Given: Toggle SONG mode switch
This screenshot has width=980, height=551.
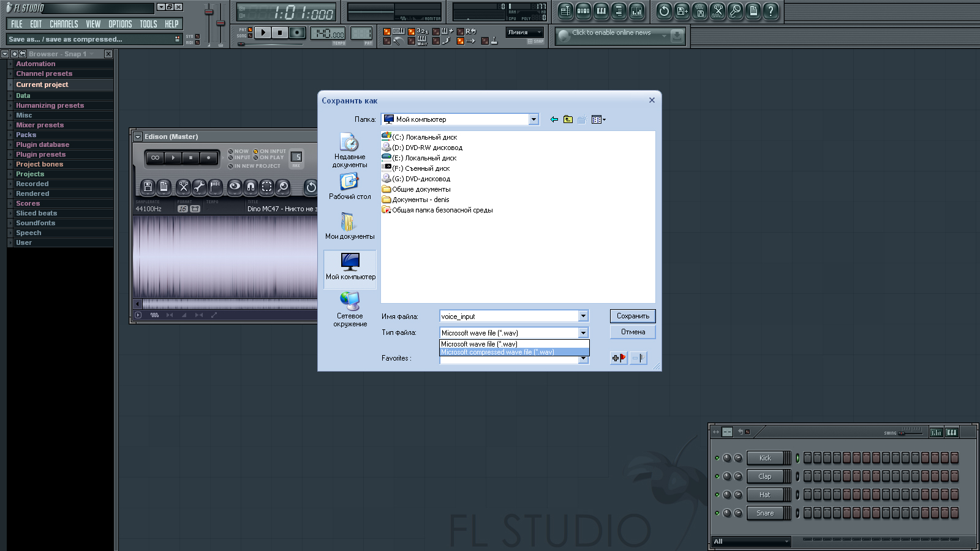Looking at the screenshot, I should (250, 36).
